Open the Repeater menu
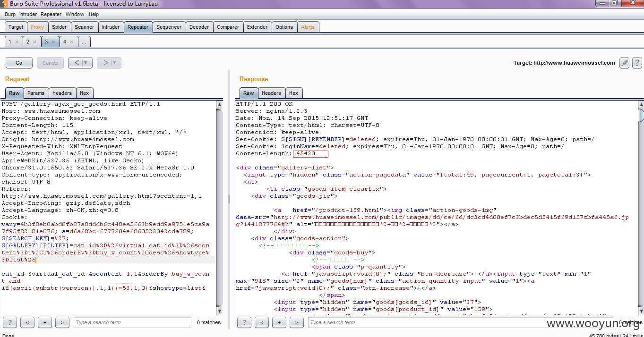 pos(51,14)
